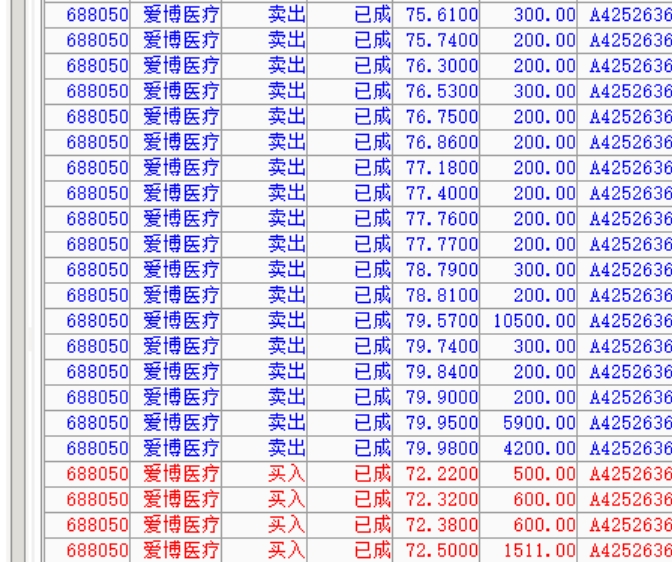Click stock code 688050 in the 79.8400 row
Image resolution: width=672 pixels, height=562 pixels.
pyautogui.click(x=97, y=372)
